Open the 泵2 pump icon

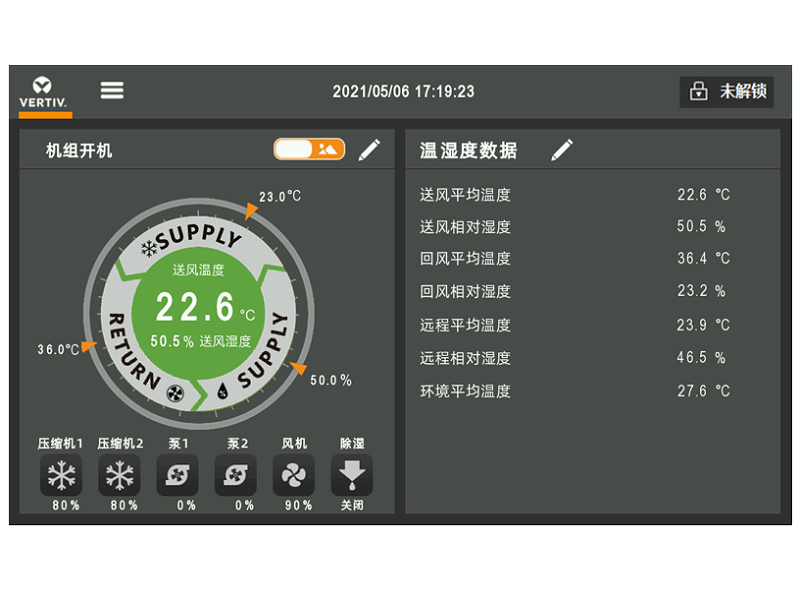coord(235,475)
